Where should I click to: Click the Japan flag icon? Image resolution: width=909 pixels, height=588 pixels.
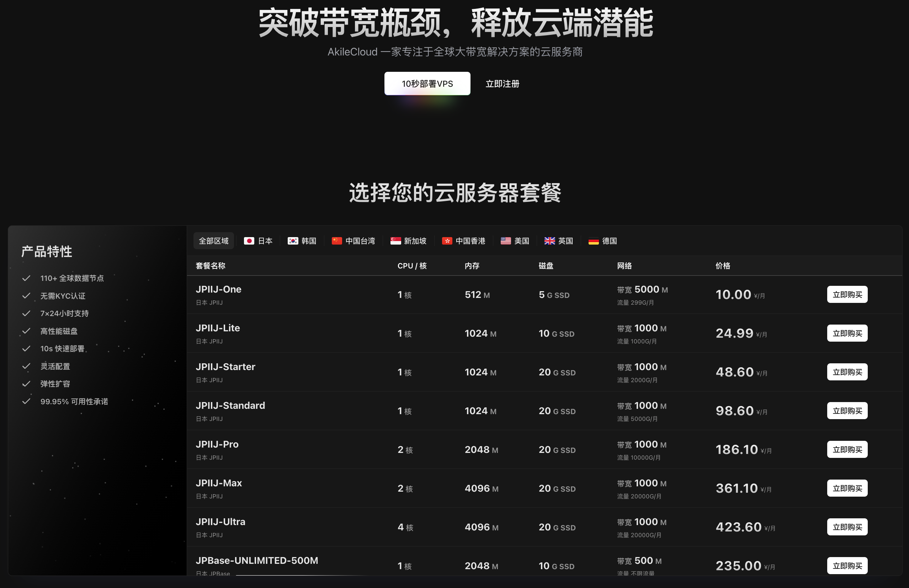[249, 241]
